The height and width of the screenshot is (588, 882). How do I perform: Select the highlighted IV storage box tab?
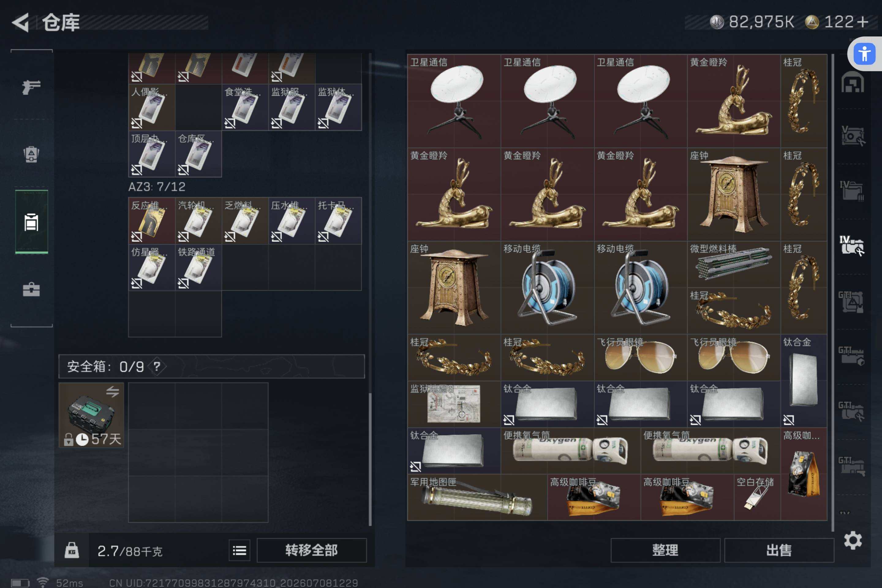click(x=852, y=246)
